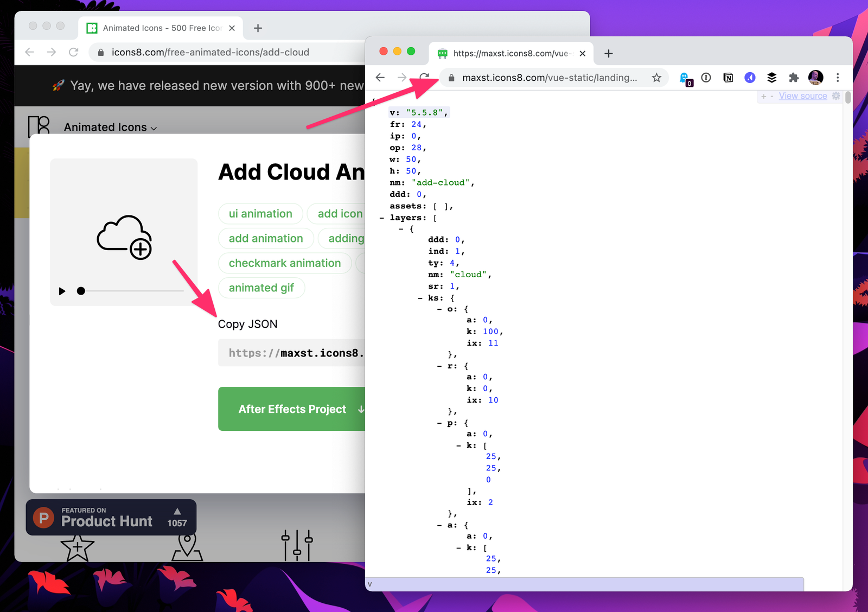Click the icons8.com address bar
The height and width of the screenshot is (612, 868).
(228, 52)
